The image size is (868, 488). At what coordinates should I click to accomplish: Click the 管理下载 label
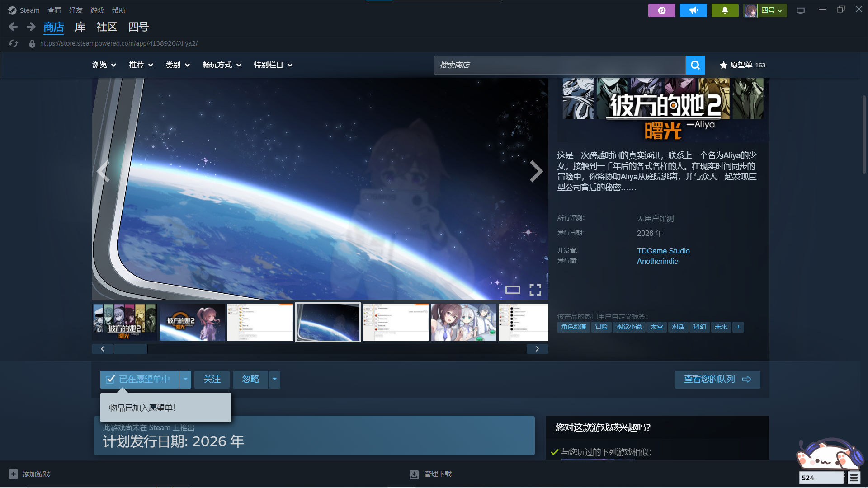438,474
